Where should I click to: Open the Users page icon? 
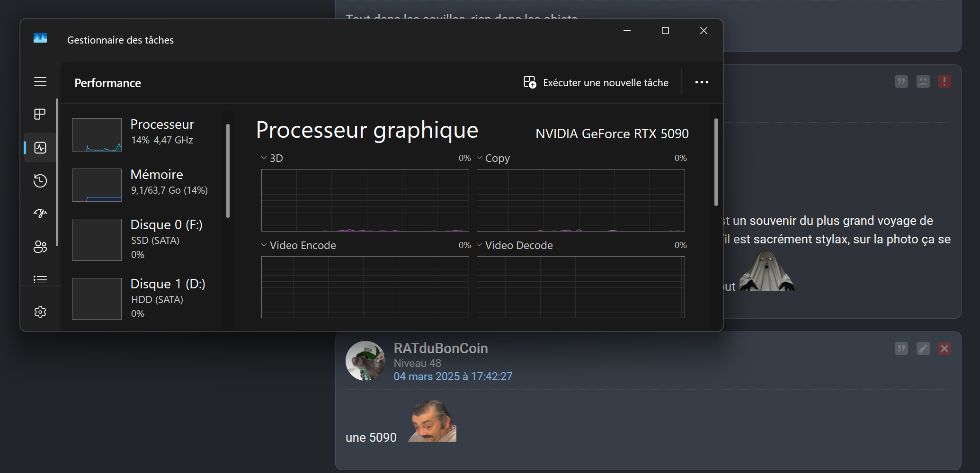40,247
